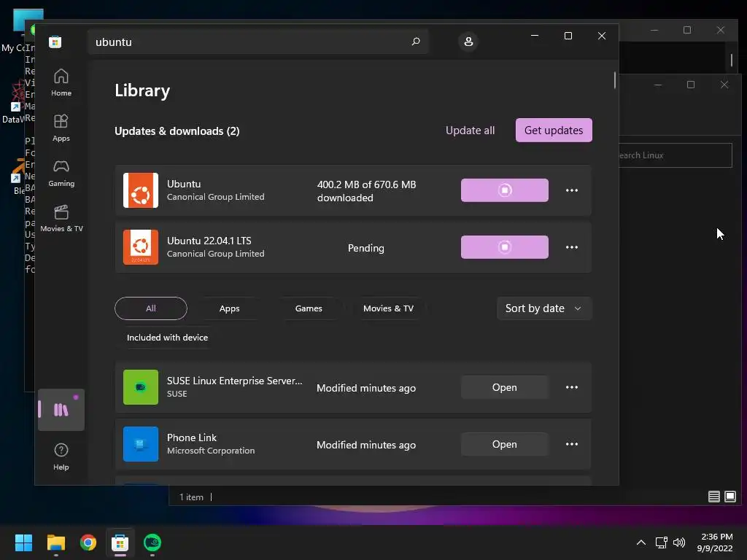Viewport: 747px width, 560px height.
Task: Show hidden system tray icons
Action: pos(641,542)
